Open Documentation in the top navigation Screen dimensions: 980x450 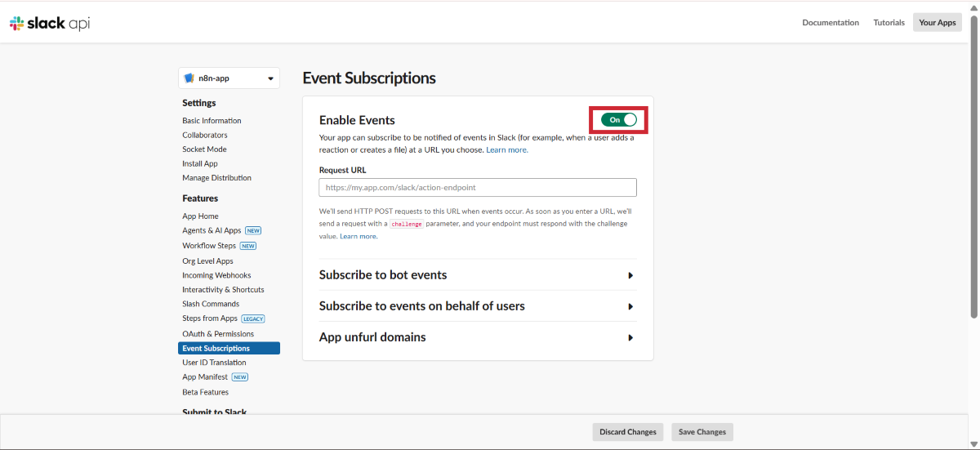coord(831,23)
